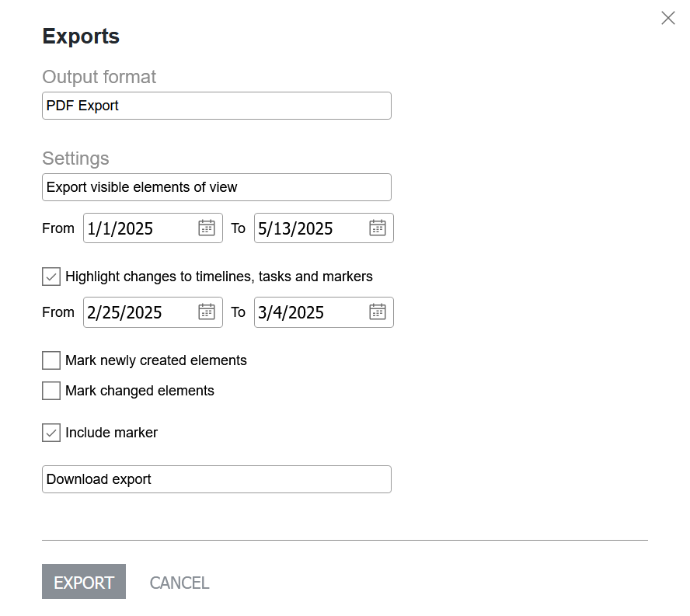Close the Exports dialog with X
The height and width of the screenshot is (616, 690).
[x=668, y=18]
